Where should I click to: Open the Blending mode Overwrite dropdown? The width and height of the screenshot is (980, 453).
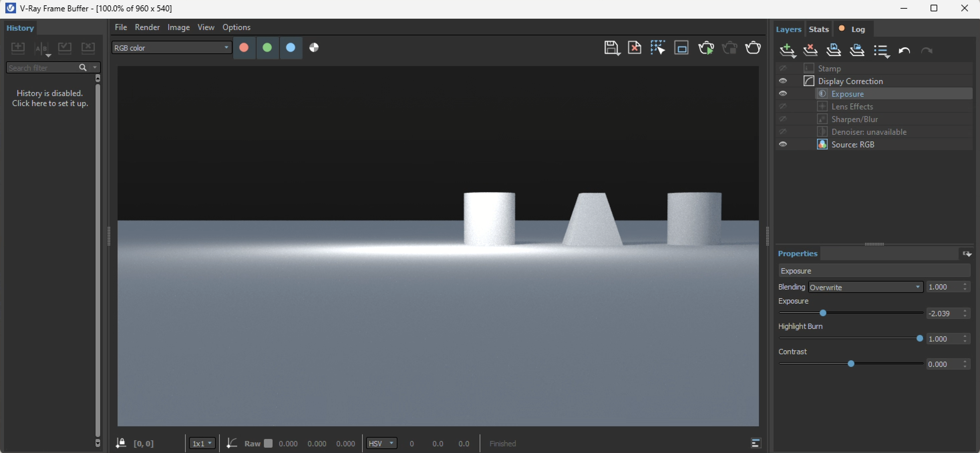[865, 287]
